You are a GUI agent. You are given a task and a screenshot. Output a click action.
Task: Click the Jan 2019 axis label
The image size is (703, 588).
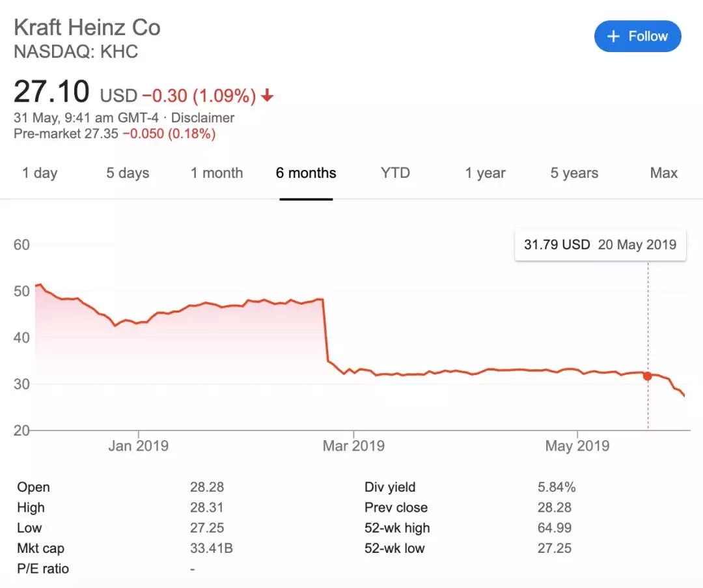(x=138, y=446)
